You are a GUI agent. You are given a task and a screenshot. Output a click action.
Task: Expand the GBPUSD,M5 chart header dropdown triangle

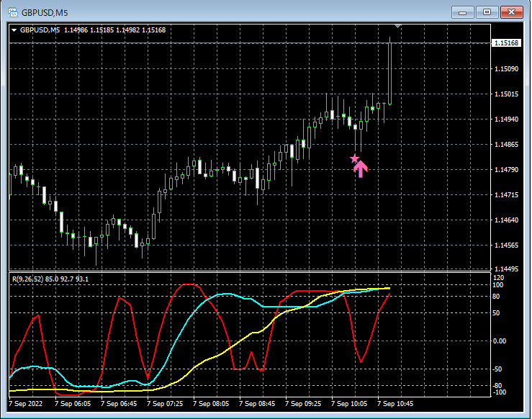(14, 30)
